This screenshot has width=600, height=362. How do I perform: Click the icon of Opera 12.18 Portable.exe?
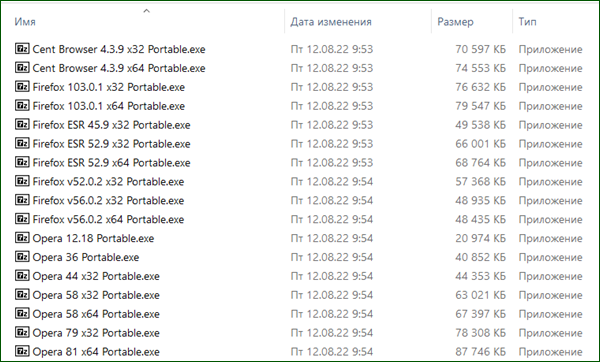[x=22, y=238]
